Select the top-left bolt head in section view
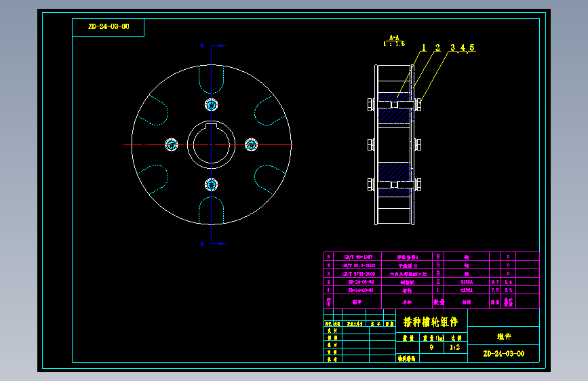Screen dimensions: 588x381 click(371, 104)
